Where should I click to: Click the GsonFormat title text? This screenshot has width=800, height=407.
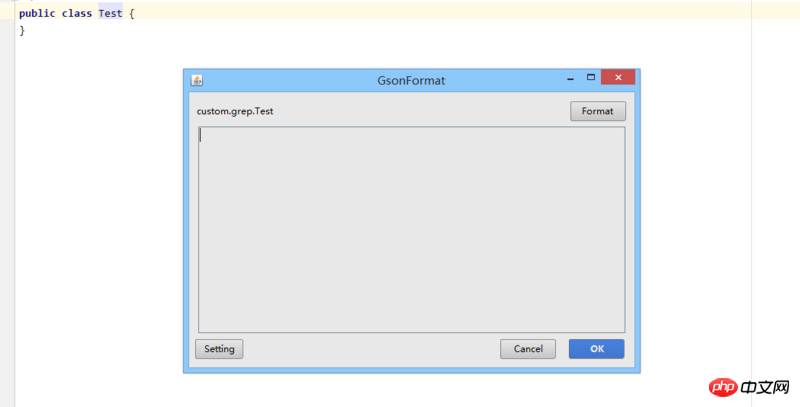click(411, 81)
